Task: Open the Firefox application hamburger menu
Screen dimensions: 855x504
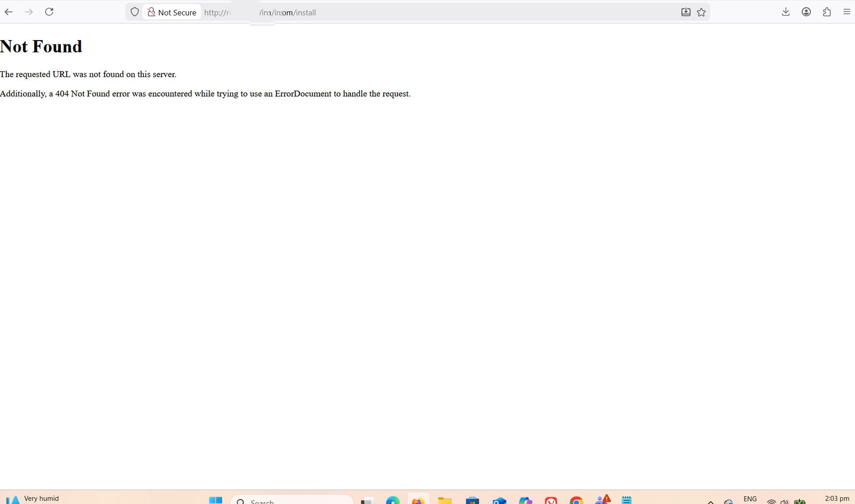Action: pyautogui.click(x=846, y=12)
